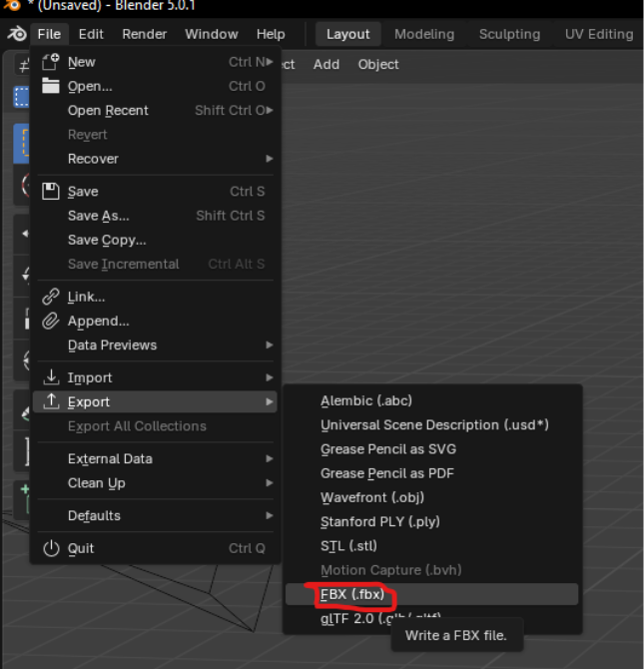The image size is (644, 669).
Task: Expand the Recover submenu arrow
Action: [270, 159]
